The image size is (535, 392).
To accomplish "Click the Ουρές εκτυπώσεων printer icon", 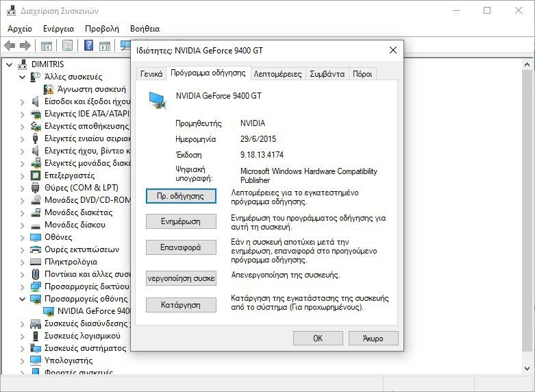I will (x=36, y=249).
